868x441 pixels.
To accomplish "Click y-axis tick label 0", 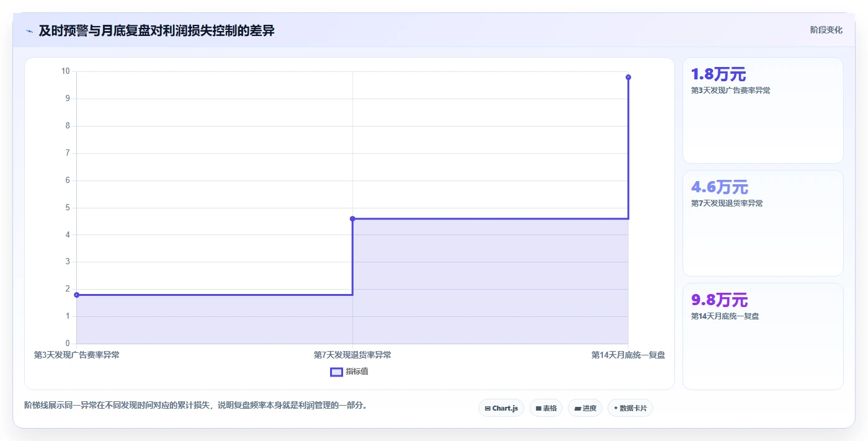I will coord(68,344).
